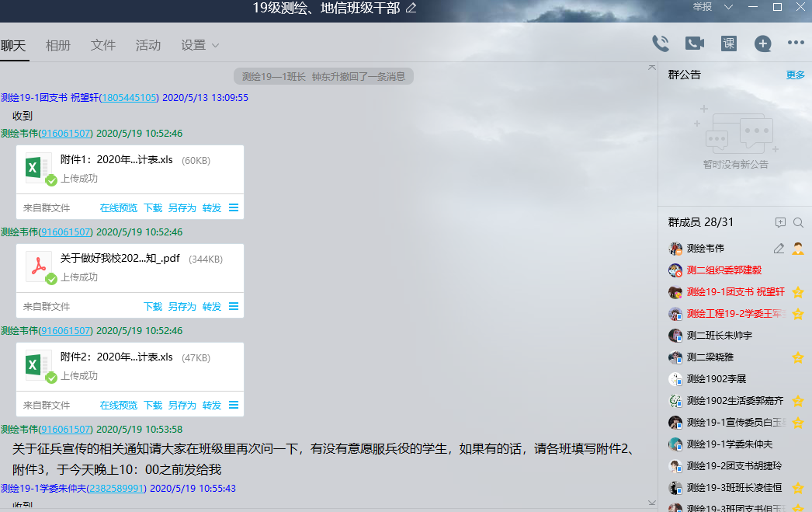The image size is (812, 512).
Task: Toggle star for 测绘1902生活委郭嘉齐
Action: coord(797,401)
